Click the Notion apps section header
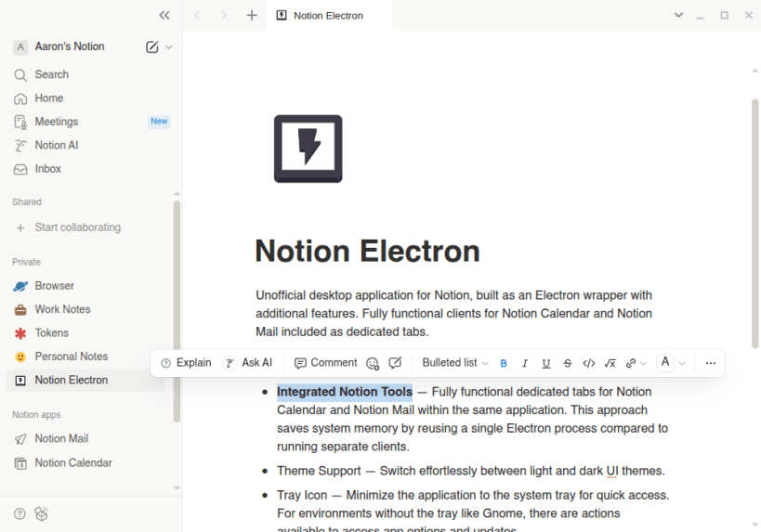The height and width of the screenshot is (532, 761). coord(36,415)
